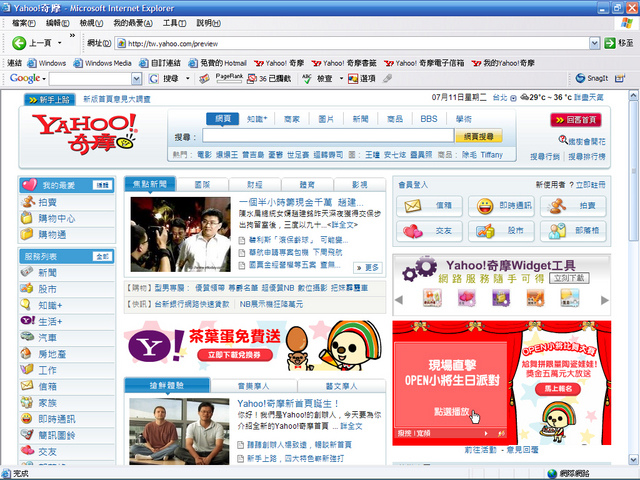This screenshot has width=640, height=480.
Task: Click the Yahoo founders photo thumbnail
Action: tap(179, 431)
